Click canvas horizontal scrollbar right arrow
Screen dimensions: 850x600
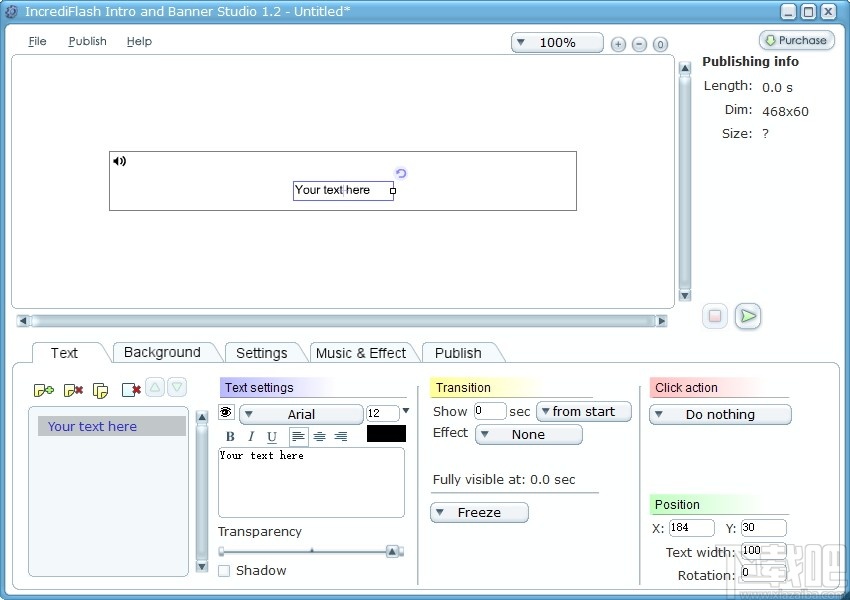coord(661,321)
